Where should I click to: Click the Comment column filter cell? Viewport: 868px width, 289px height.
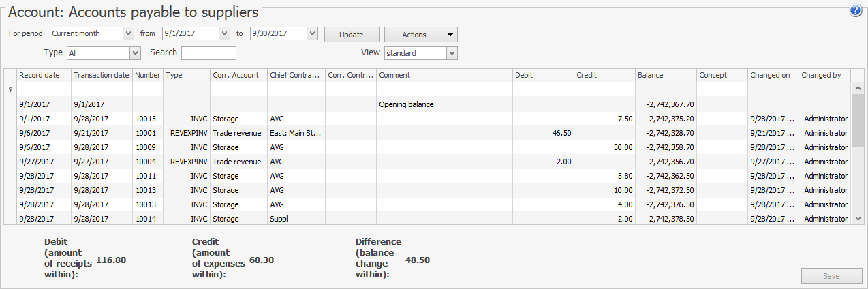click(444, 90)
